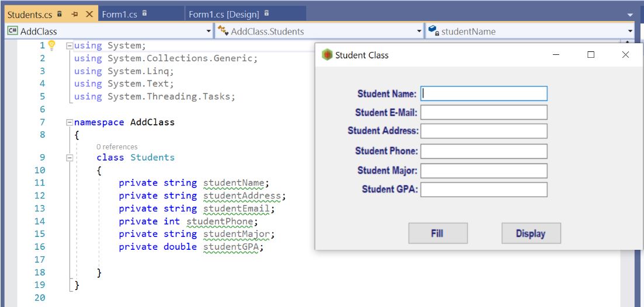
Task: Open the studentName member dropdown
Action: [631, 31]
